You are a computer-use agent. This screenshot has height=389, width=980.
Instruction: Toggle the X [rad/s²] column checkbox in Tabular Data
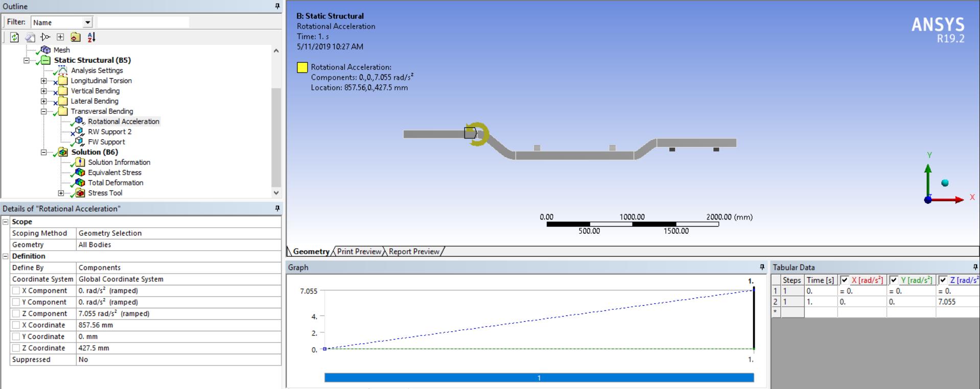[x=845, y=280]
